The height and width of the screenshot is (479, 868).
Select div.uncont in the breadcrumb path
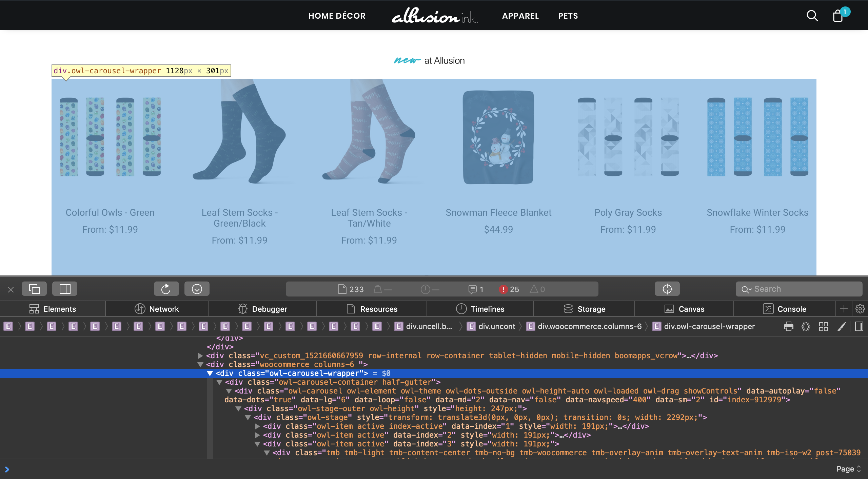tap(491, 326)
